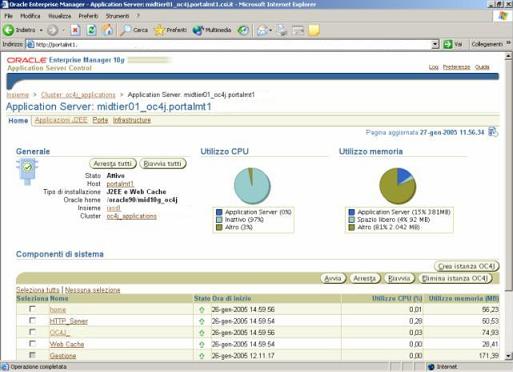The image size is (513, 372).
Task: Tick the checkbox for OC4J row
Action: (32, 332)
